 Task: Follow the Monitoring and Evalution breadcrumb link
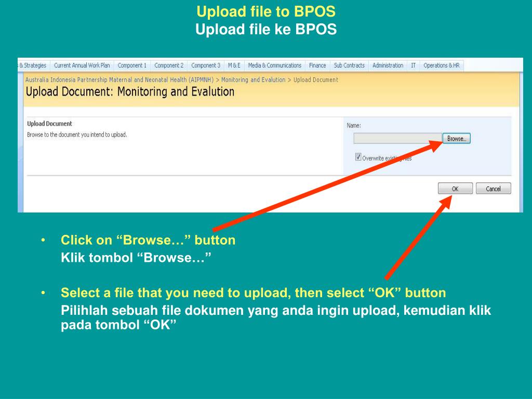coord(253,79)
